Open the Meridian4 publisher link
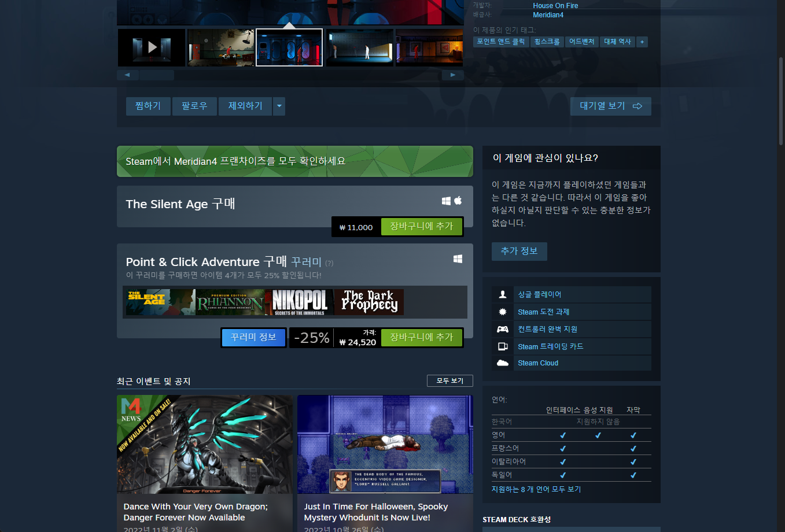The height and width of the screenshot is (532, 785). (x=548, y=15)
